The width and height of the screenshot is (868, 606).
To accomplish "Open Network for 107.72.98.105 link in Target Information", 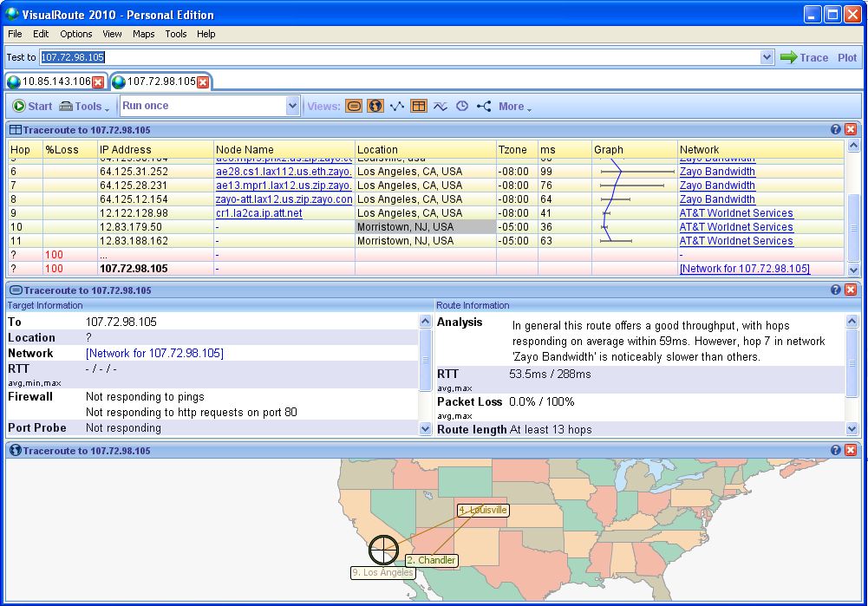I will pos(154,353).
